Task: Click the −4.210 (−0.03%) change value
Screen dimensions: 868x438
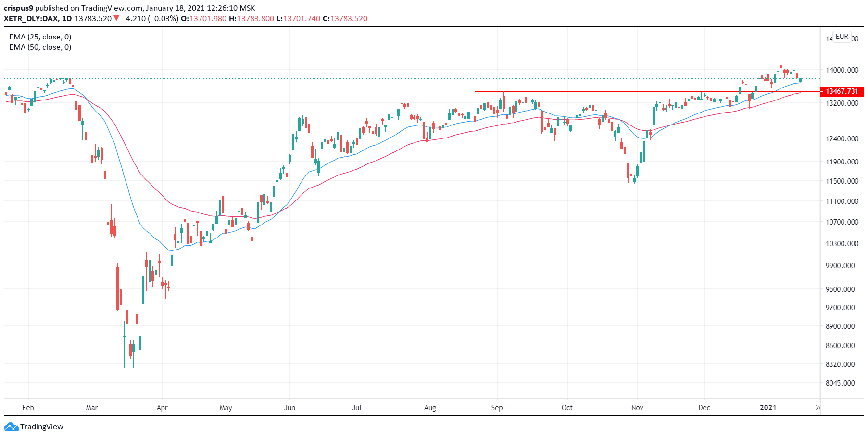Action: point(150,18)
